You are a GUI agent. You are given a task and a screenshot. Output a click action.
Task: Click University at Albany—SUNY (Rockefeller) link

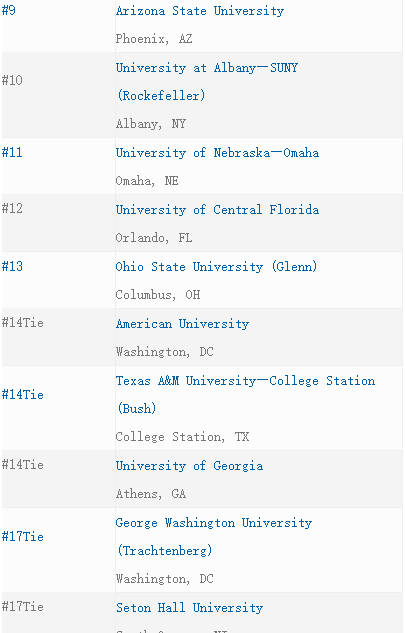[x=207, y=82]
